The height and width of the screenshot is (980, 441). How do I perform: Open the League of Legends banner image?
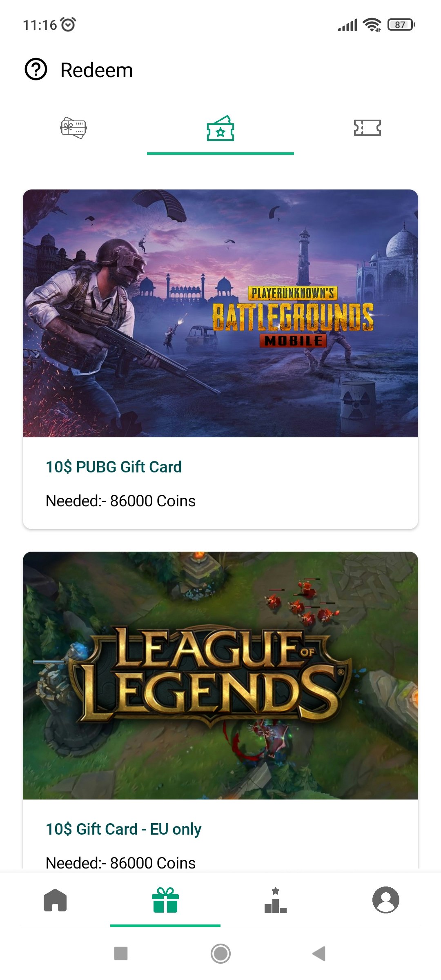click(220, 675)
